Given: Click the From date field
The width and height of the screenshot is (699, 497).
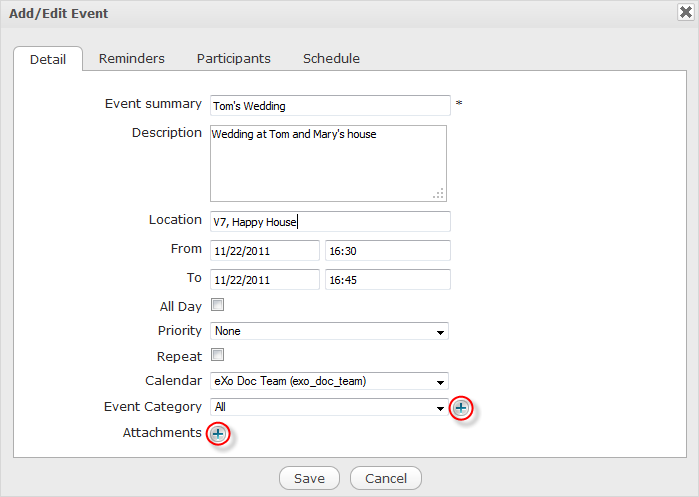Looking at the screenshot, I should (264, 250).
